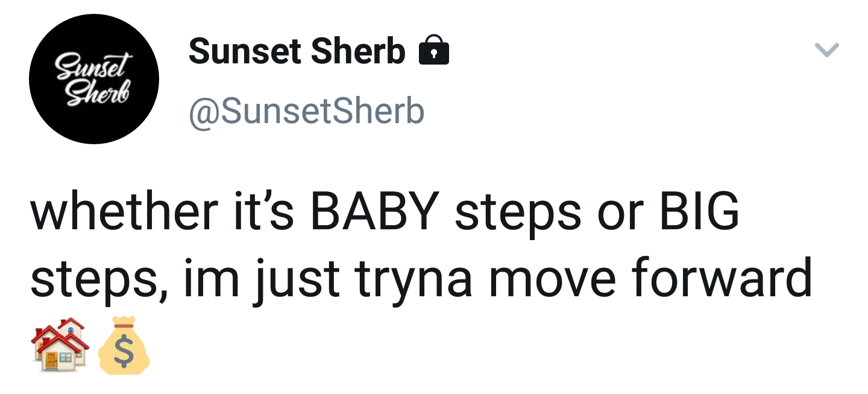The height and width of the screenshot is (394, 868).
Task: Click the "Sunset Sherb" display name
Action: (297, 51)
